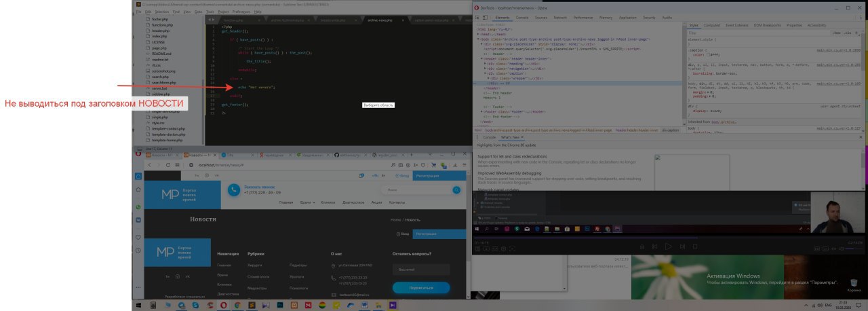
Task: Close the DevTools bottom drawer
Action: [x=861, y=137]
